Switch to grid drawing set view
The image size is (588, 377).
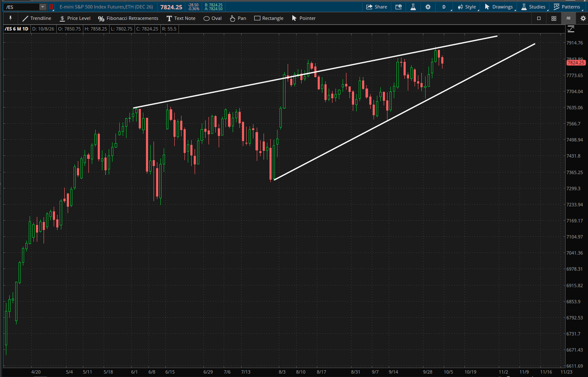554,18
